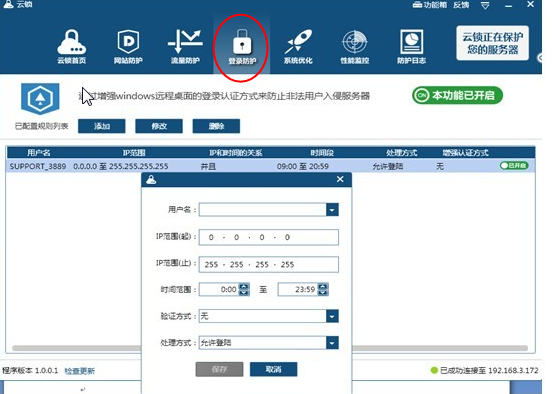Toggle the 已开启 switch on SUPPORT_3889 row
This screenshot has height=394, width=552.
[x=514, y=165]
